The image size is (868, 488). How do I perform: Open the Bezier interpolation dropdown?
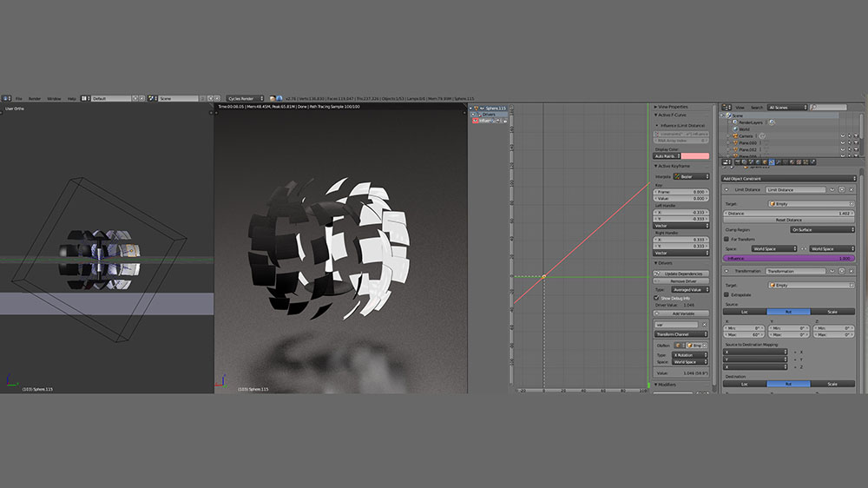click(692, 176)
